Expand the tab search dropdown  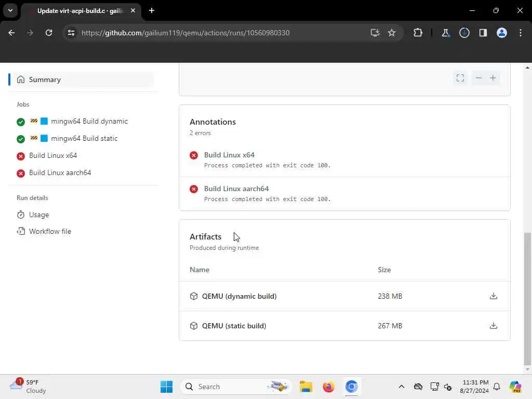pyautogui.click(x=10, y=10)
